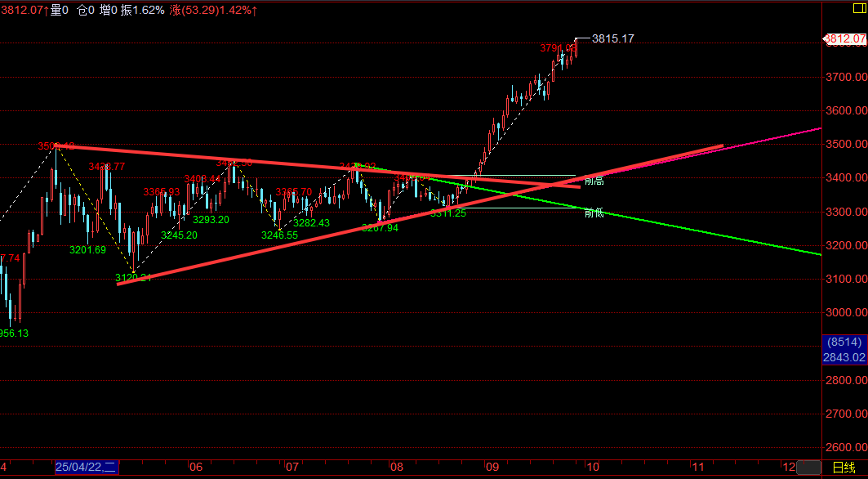Select the thin magenta extended trendline
Image resolution: width=868 pixels, height=479 pixels.
tap(784, 136)
